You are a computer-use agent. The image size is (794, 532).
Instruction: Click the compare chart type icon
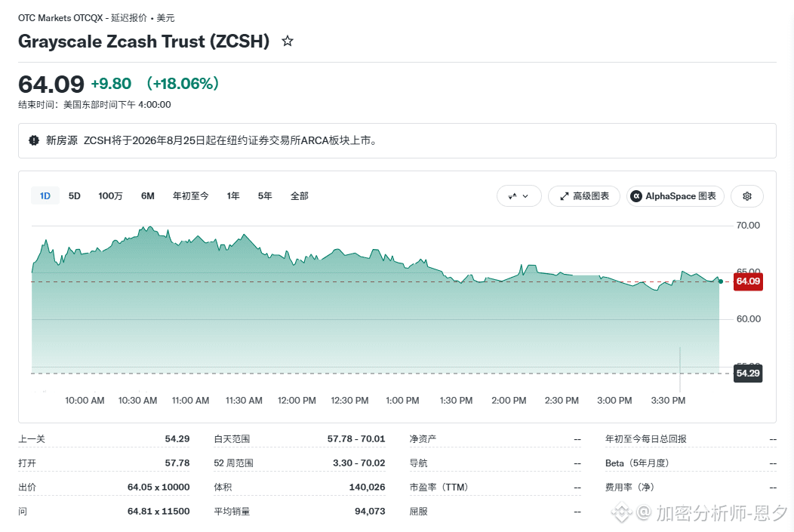tap(512, 196)
